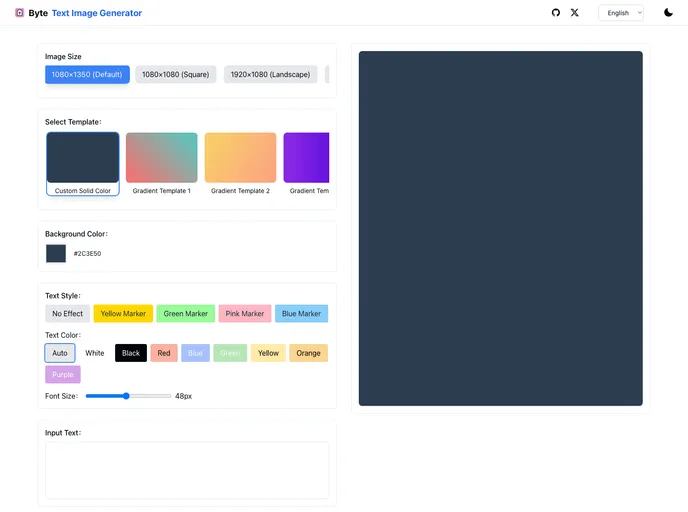Apply the Blue Marker text style
This screenshot has width=688, height=512.
301,314
